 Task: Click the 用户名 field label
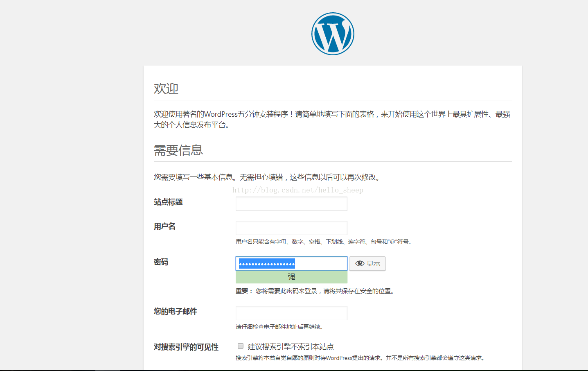click(164, 226)
